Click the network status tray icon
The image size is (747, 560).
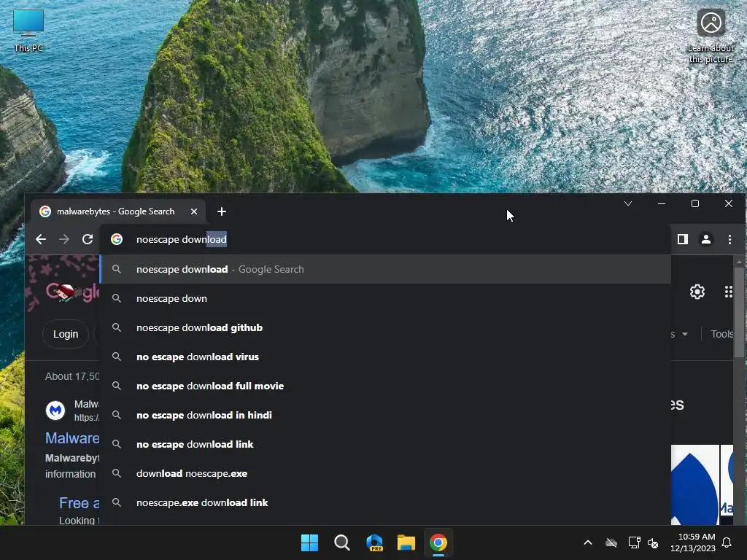point(634,542)
